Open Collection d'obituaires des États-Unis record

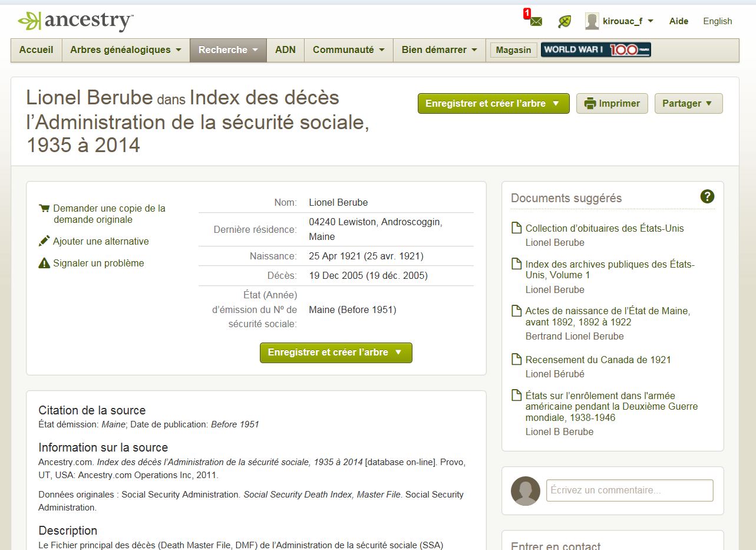pos(605,228)
